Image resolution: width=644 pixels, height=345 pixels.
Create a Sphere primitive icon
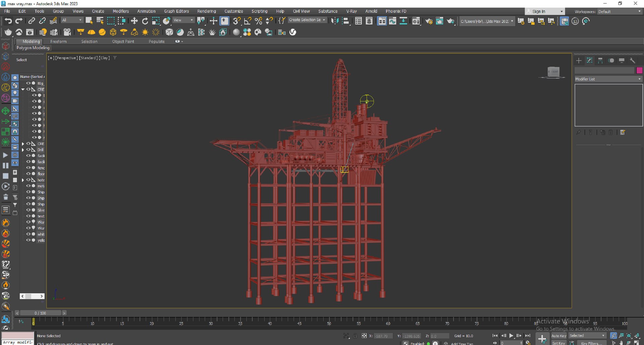click(236, 32)
